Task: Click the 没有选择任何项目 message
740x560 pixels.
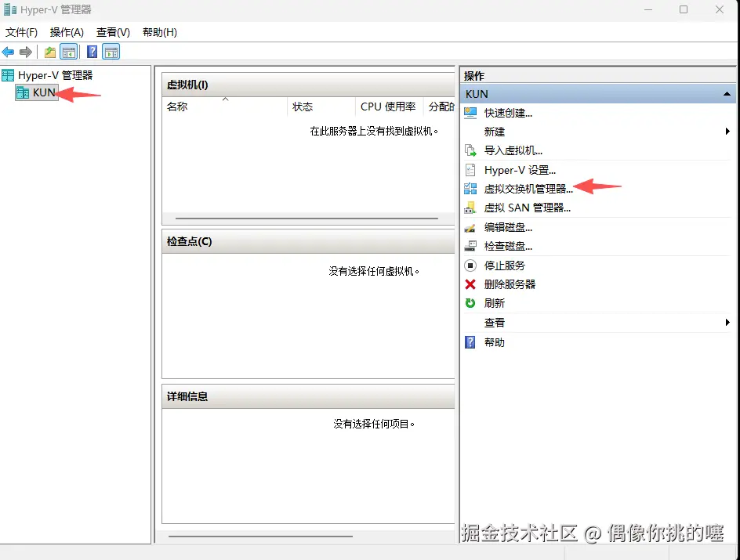Action: pos(374,425)
